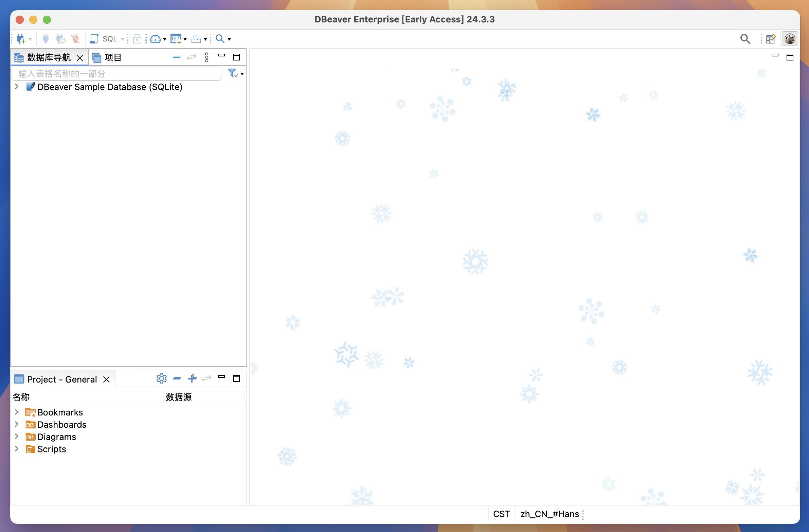
Task: Expand the dropdown beside the dashboard gauge
Action: tap(164, 39)
